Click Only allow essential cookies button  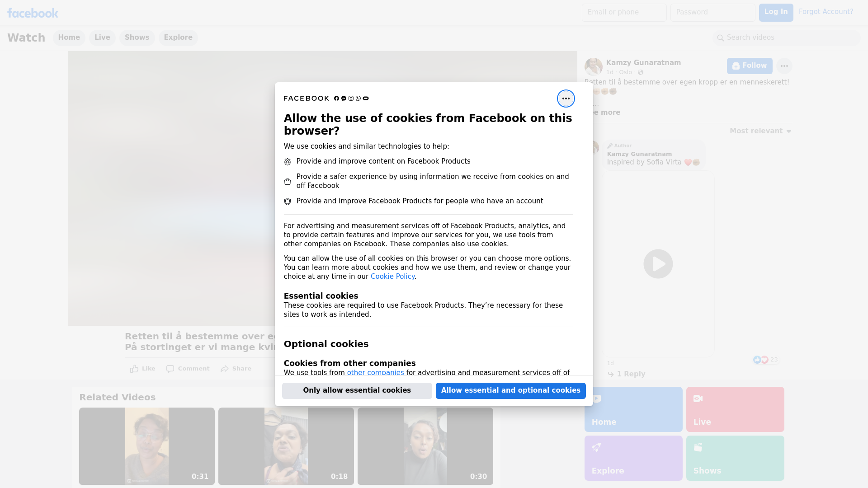(x=357, y=390)
